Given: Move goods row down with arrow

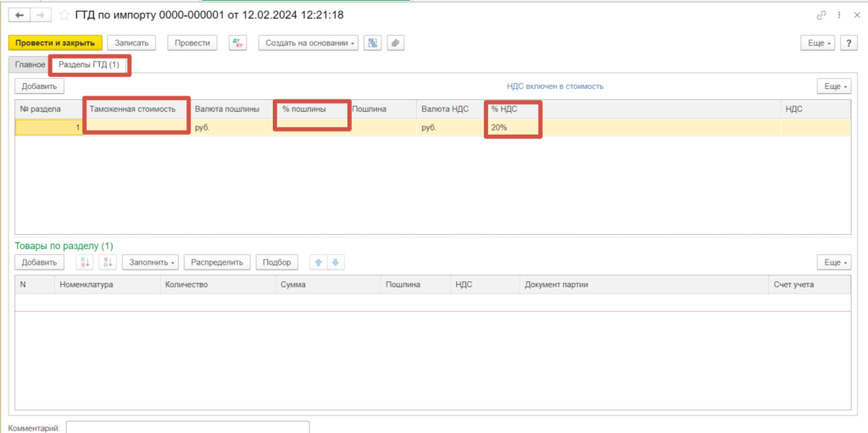Looking at the screenshot, I should click(335, 263).
